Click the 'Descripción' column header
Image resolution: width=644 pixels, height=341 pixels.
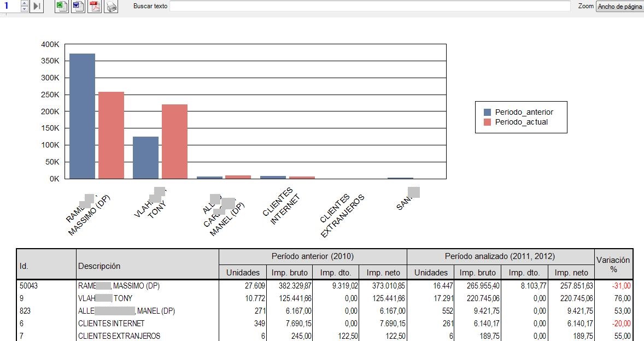pyautogui.click(x=147, y=266)
